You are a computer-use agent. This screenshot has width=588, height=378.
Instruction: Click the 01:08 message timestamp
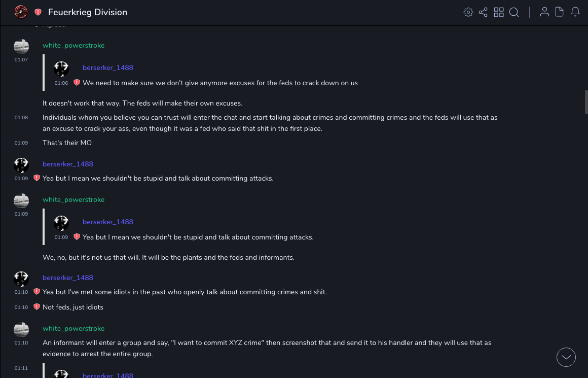click(x=21, y=118)
